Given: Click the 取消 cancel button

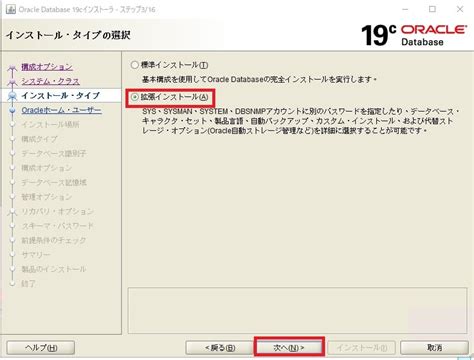Looking at the screenshot, I should point(435,348).
